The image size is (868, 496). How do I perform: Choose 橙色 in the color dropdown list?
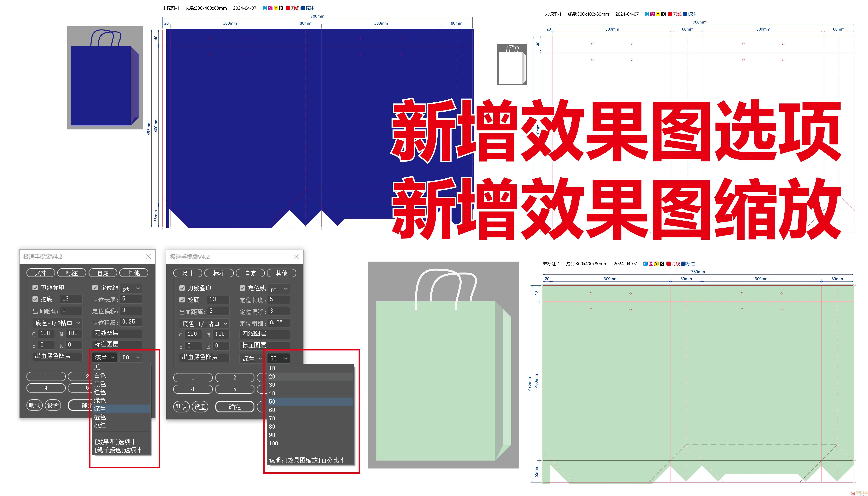coord(121,417)
